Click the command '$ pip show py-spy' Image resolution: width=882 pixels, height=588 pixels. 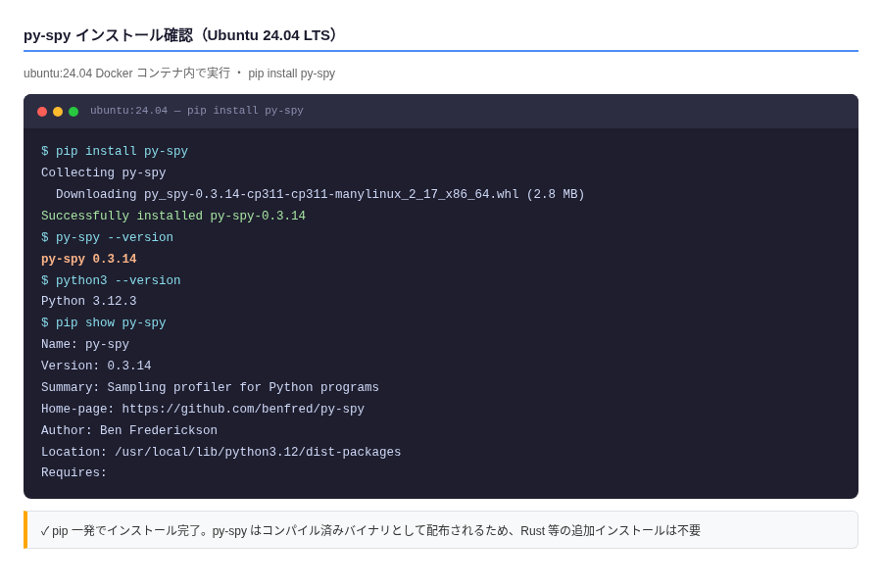[x=104, y=323]
